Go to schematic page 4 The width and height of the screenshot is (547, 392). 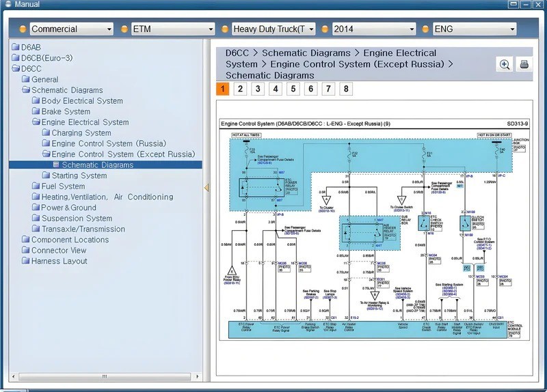click(x=276, y=89)
